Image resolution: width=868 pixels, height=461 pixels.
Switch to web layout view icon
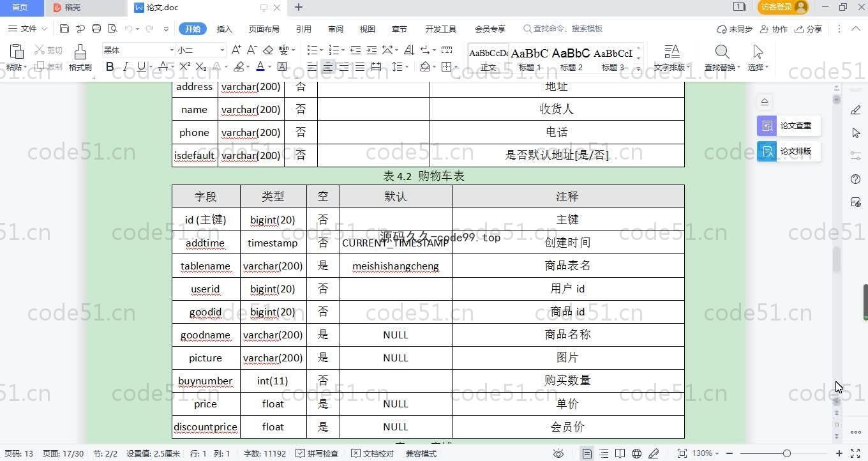[636, 453]
